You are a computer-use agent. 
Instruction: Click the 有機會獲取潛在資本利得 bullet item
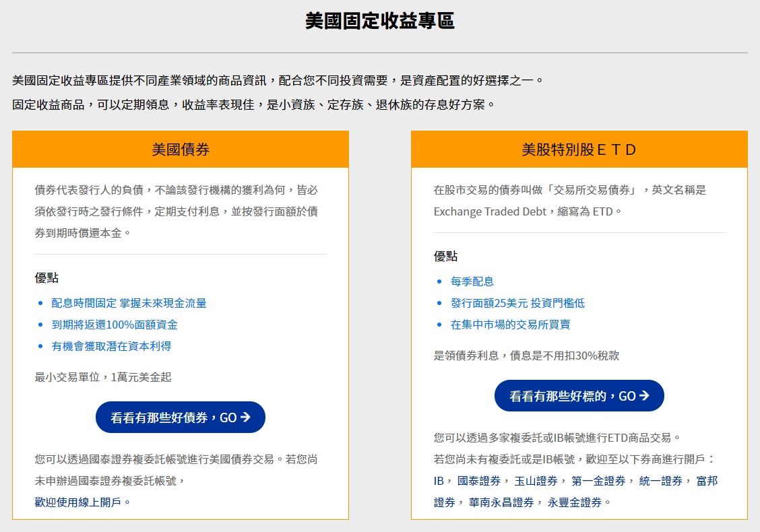click(x=111, y=346)
